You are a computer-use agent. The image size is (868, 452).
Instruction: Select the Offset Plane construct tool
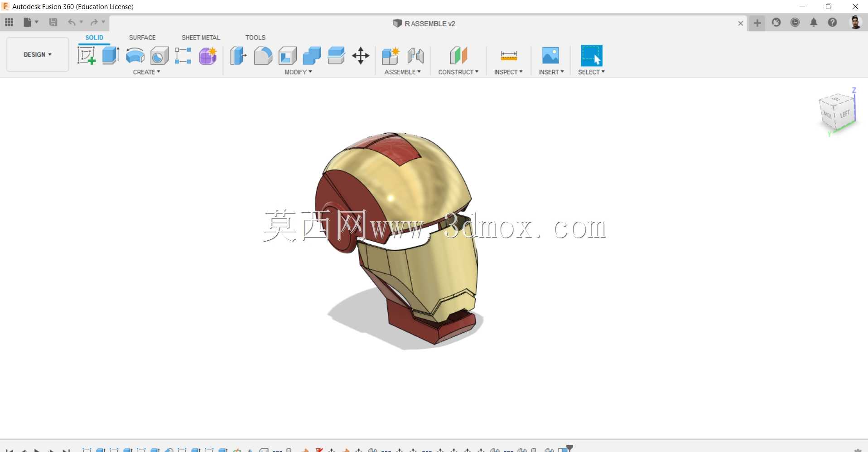[458, 56]
